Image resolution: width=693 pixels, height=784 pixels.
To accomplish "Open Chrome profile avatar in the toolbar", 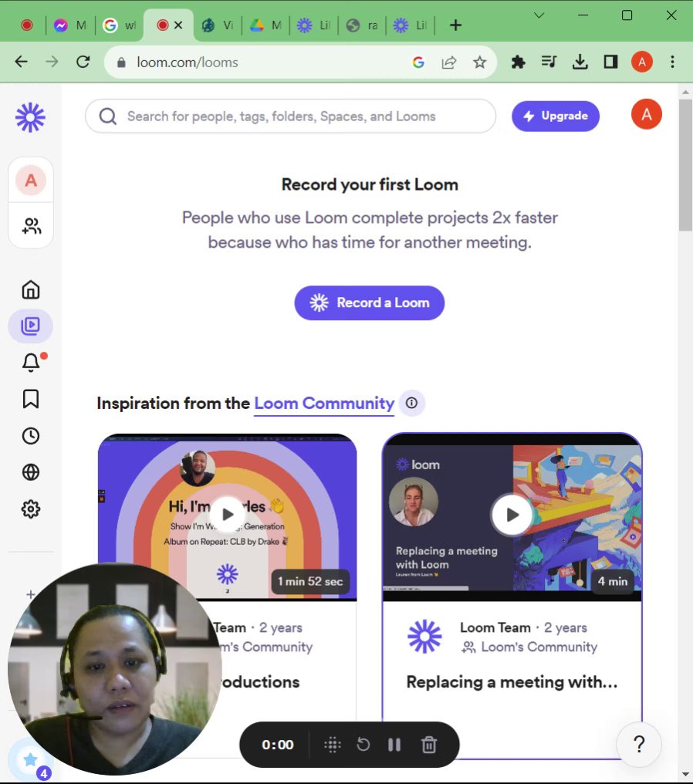I will coord(641,62).
